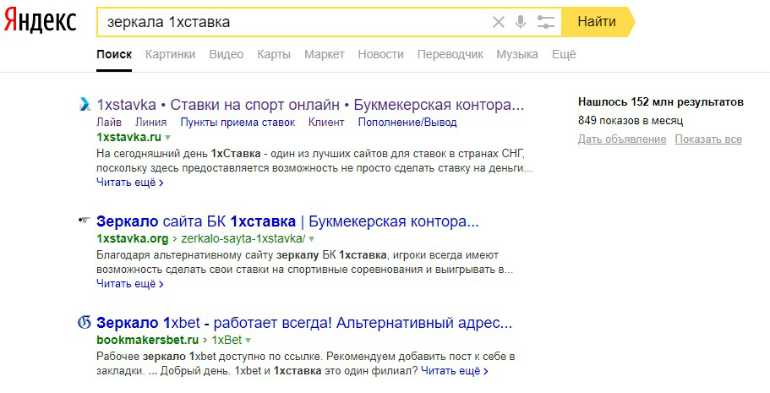The width and height of the screenshot is (770, 393).
Task: Select the Поиск tab
Action: click(x=114, y=54)
